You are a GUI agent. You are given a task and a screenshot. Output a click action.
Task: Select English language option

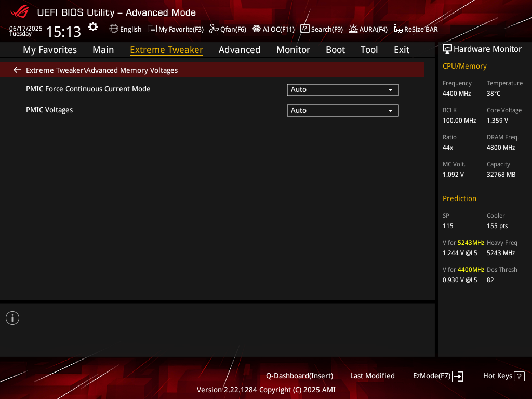130,30
